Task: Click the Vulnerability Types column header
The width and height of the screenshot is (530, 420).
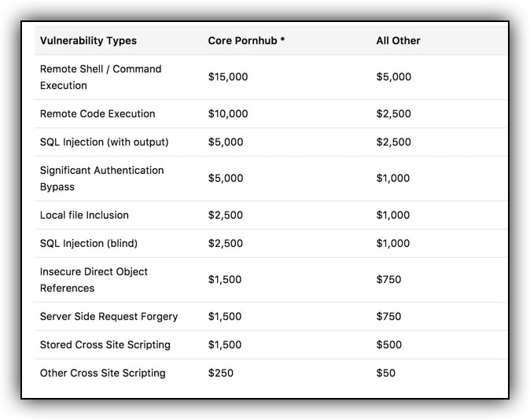Action: click(88, 41)
